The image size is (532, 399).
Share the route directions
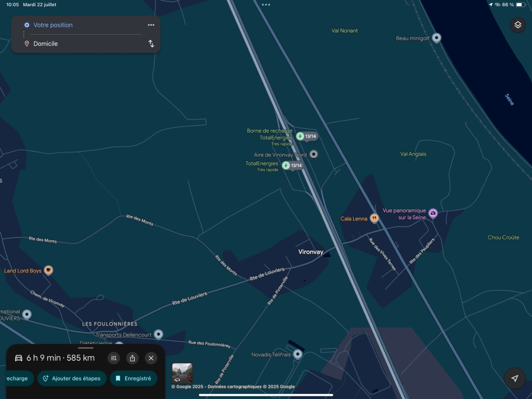[x=133, y=358]
